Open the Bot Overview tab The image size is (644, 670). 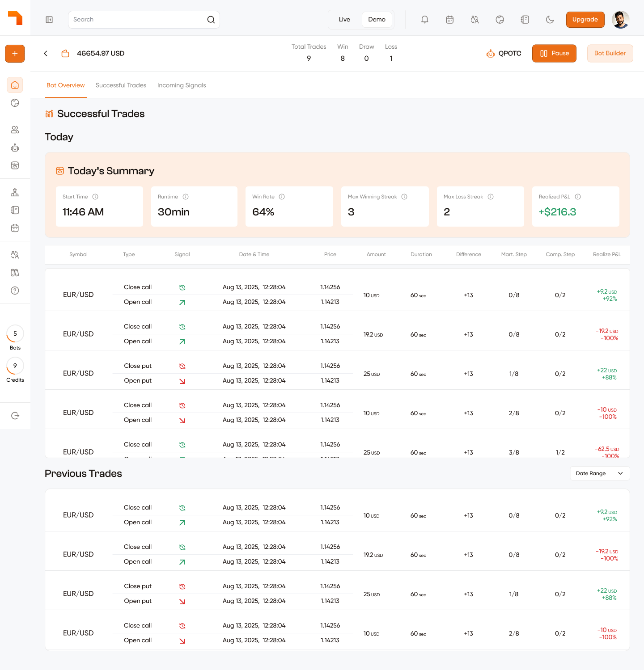pos(65,85)
